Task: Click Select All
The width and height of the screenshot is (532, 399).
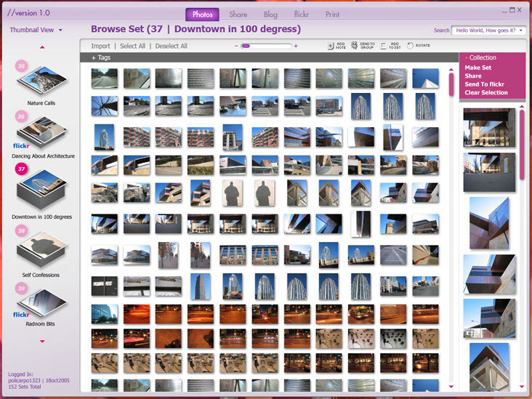Action: (x=133, y=46)
